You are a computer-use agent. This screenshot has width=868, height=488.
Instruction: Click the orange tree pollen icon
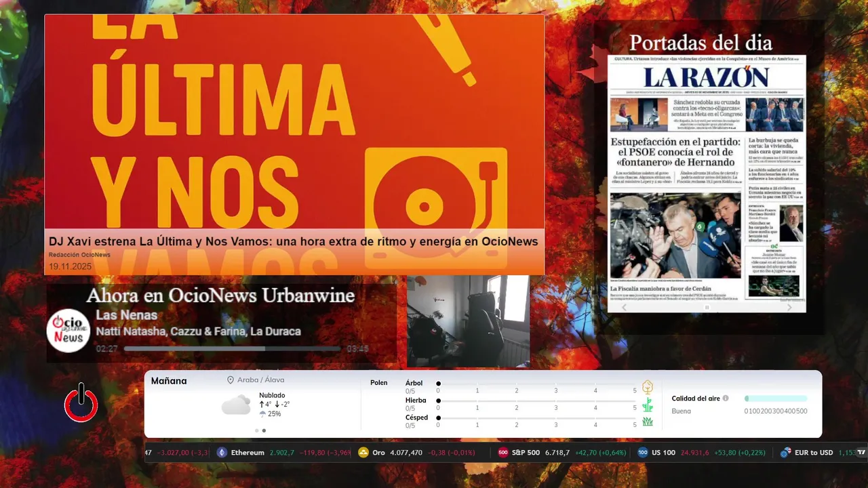[648, 387]
